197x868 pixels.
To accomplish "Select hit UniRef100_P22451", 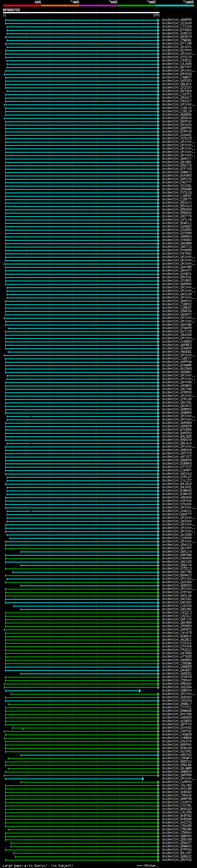I will (177, 186).
